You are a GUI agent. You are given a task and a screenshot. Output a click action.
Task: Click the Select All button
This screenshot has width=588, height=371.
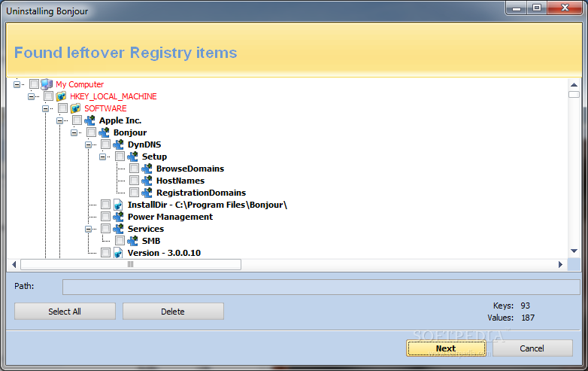click(x=65, y=312)
